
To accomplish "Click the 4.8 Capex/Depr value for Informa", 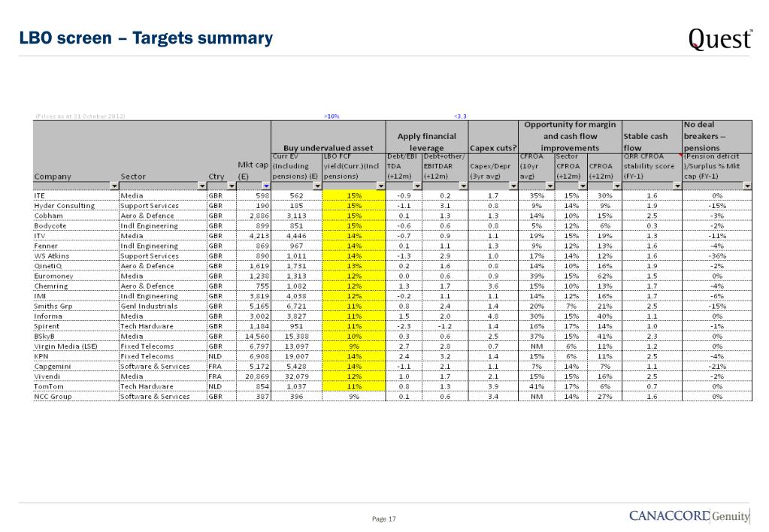I will [x=493, y=316].
